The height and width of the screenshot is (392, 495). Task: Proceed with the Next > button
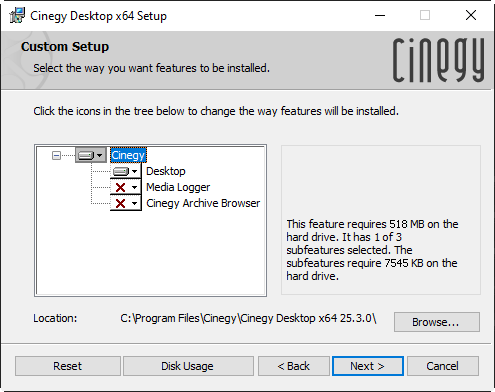tap(368, 366)
